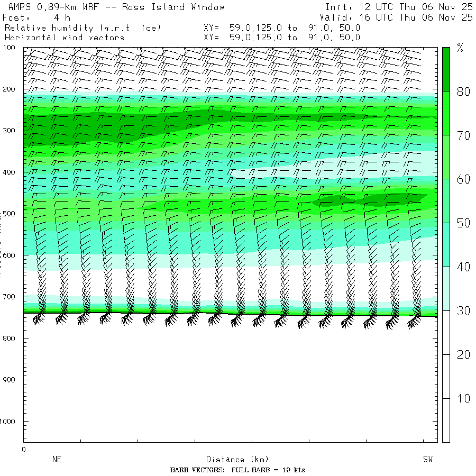This screenshot has height=476, width=476.
Task: Click XY coordinates beside the Horizontal wind vectors line
Action: (x=282, y=38)
